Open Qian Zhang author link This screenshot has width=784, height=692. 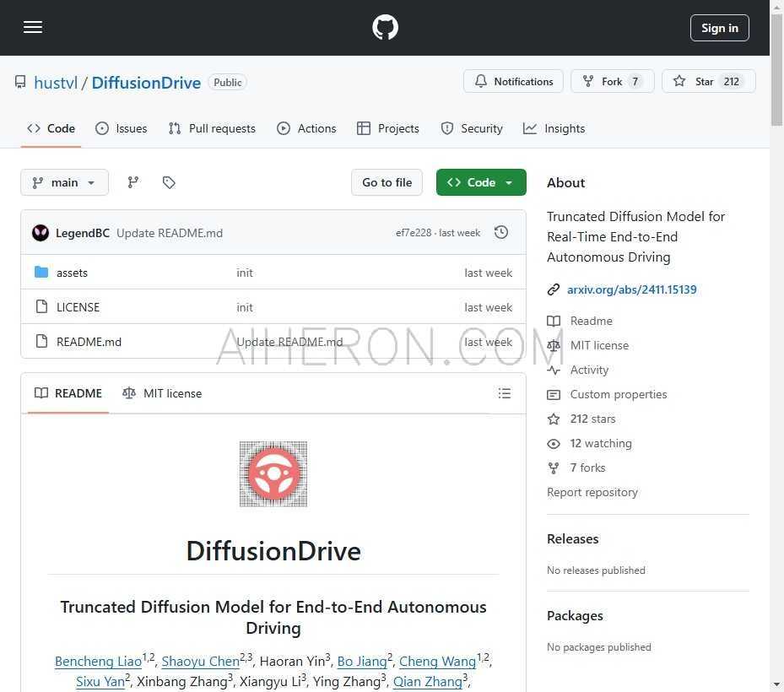click(x=428, y=682)
